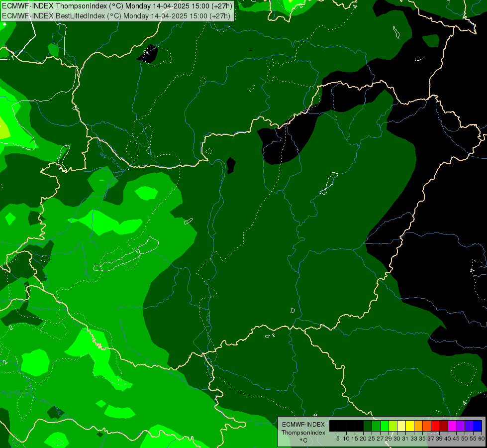Select the yellow-green 29-30 legend swatch
The image size is (487, 448).
coord(393,426)
